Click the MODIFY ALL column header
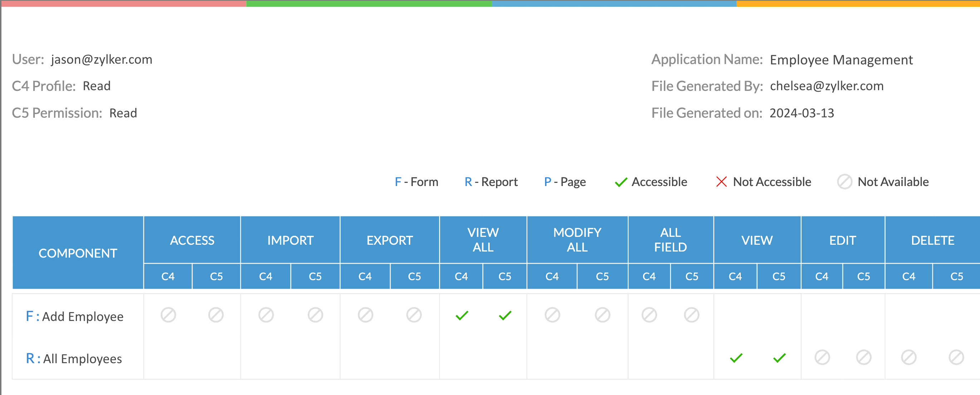The height and width of the screenshot is (395, 980). [x=577, y=240]
